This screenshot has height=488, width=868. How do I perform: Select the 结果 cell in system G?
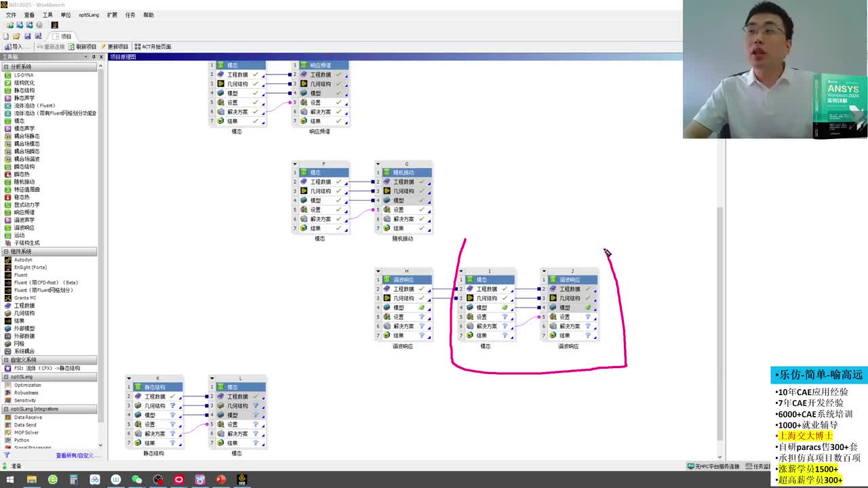pos(403,228)
